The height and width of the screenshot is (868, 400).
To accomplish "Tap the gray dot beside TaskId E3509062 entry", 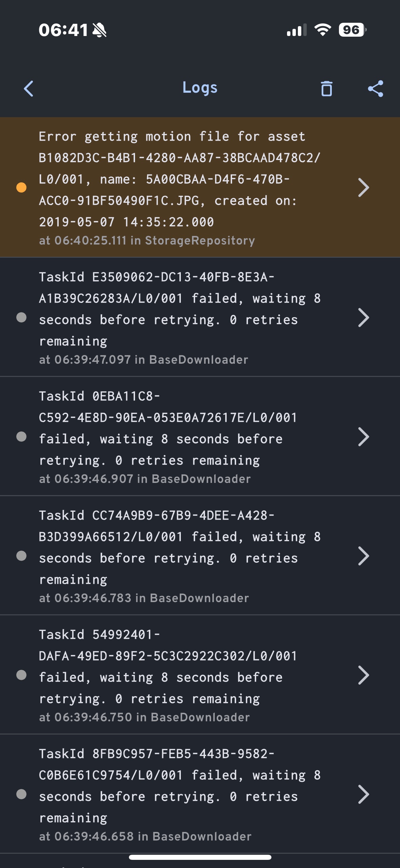I will 21,318.
